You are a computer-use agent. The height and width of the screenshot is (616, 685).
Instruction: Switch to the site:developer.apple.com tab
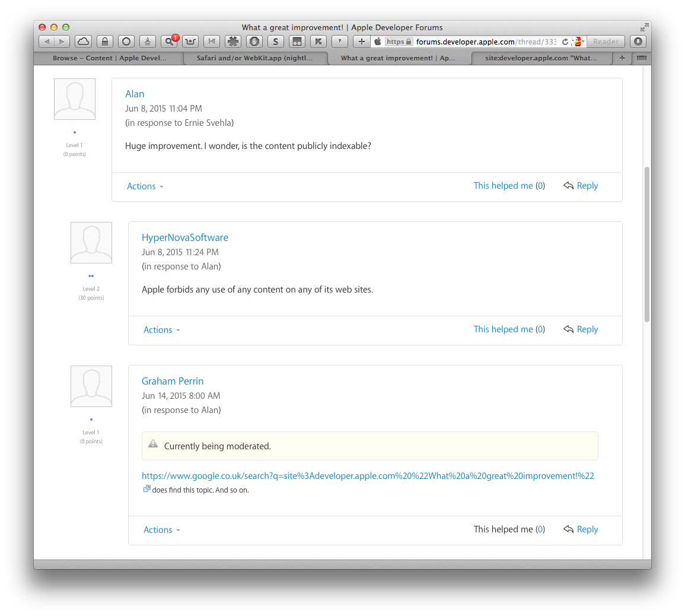[x=541, y=58]
